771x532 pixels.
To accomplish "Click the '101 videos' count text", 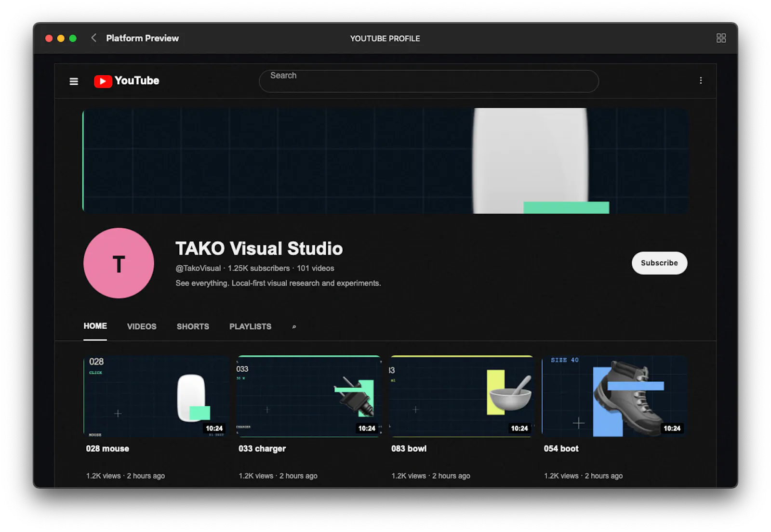I will (315, 268).
